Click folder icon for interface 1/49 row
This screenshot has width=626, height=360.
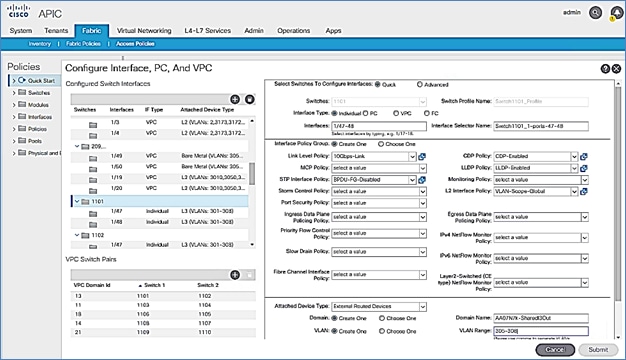(93, 158)
